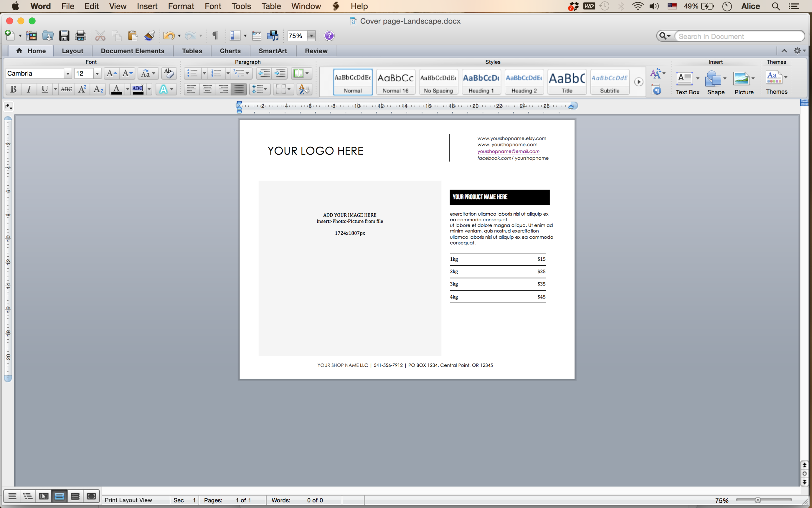Open the Cambria font name dropdown
Image resolution: width=812 pixels, height=508 pixels.
tap(68, 74)
